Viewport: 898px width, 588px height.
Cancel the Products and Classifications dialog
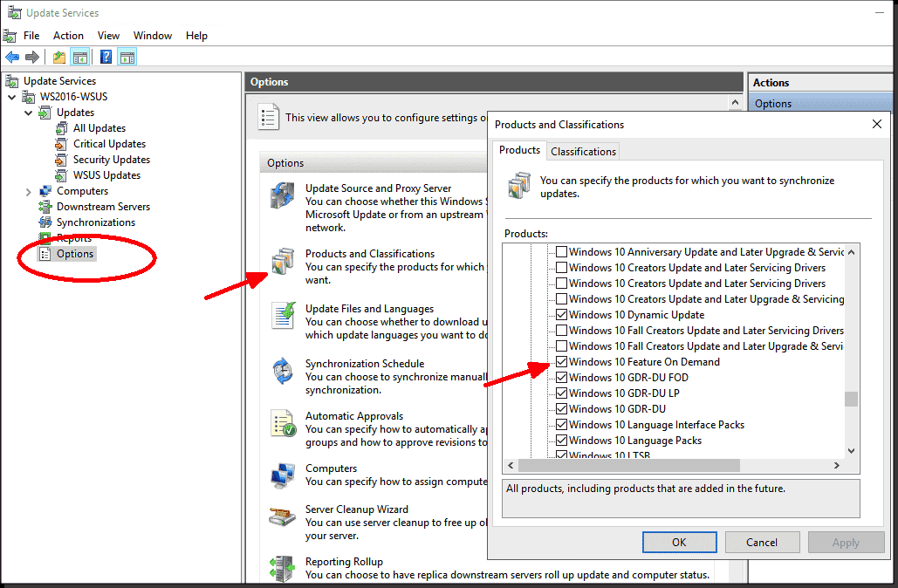(762, 542)
